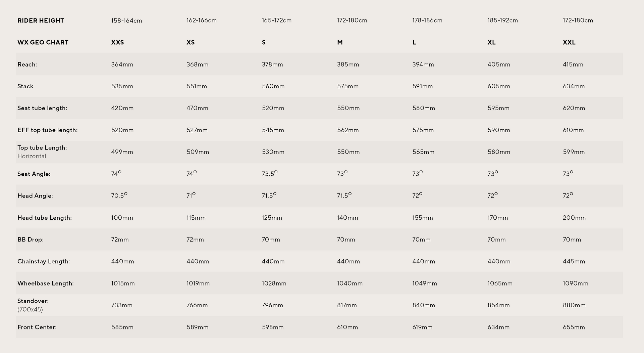This screenshot has height=353, width=644.
Task: Select the Front Center row label
Action: click(37, 327)
